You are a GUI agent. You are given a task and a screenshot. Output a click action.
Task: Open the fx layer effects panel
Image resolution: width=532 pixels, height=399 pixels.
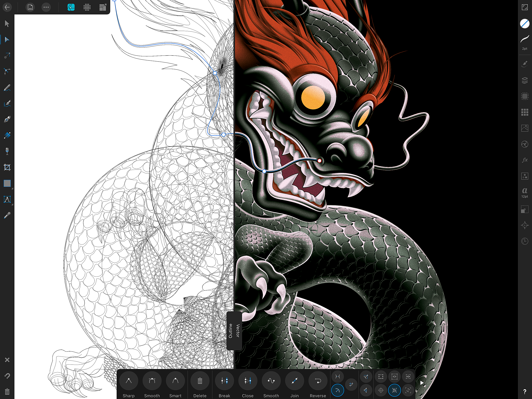pos(525,160)
